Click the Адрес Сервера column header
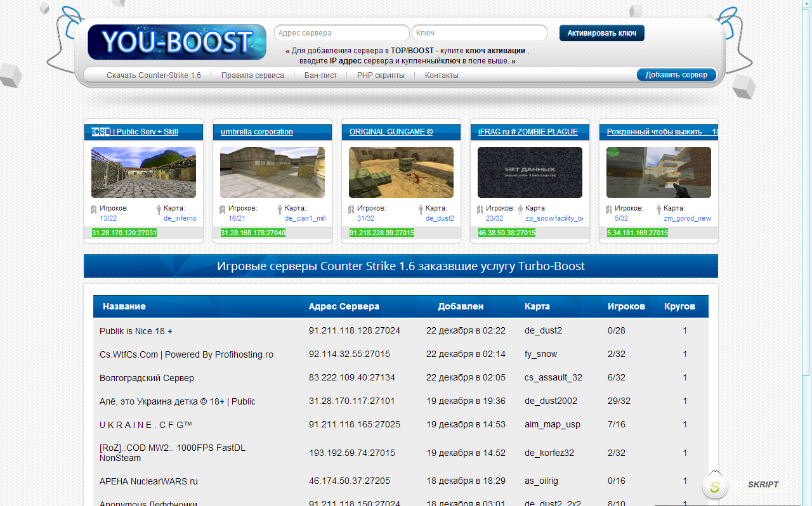 [344, 306]
